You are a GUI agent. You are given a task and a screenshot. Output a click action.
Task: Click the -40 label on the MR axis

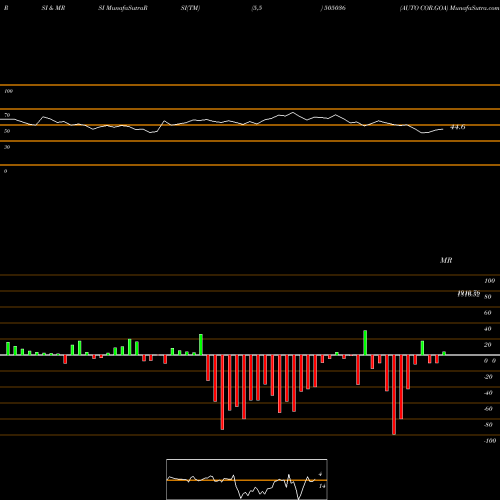(x=488, y=393)
